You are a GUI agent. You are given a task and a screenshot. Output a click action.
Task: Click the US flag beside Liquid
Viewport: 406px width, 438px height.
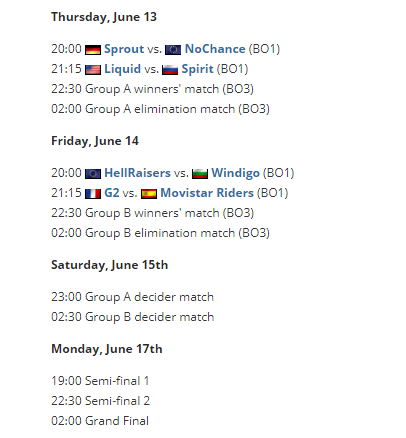coord(93,70)
